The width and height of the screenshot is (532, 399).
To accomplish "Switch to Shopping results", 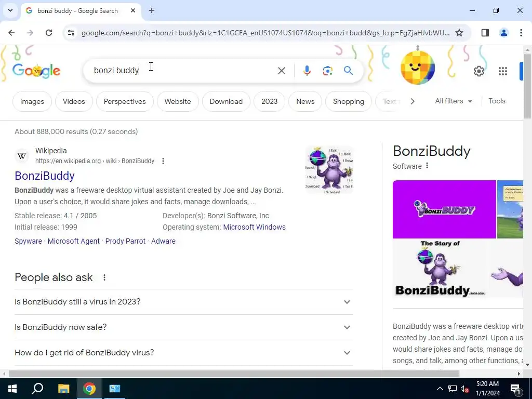I will click(x=349, y=101).
